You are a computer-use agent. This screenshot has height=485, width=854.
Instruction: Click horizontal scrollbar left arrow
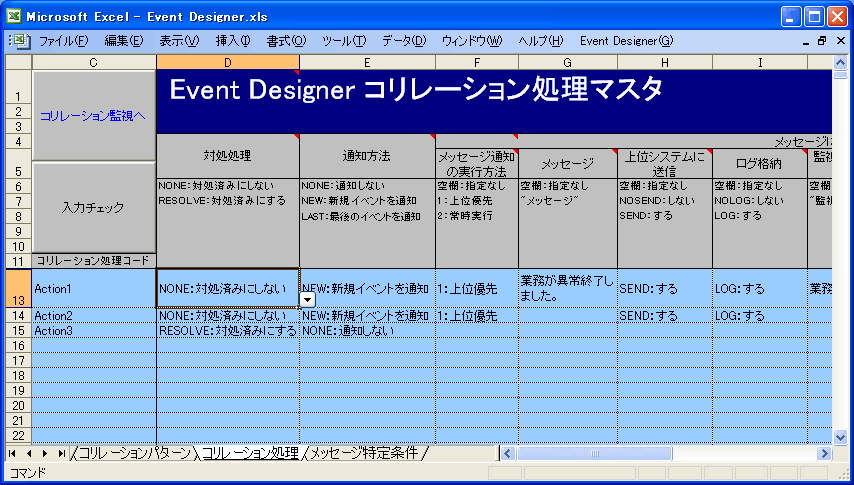tap(508, 453)
